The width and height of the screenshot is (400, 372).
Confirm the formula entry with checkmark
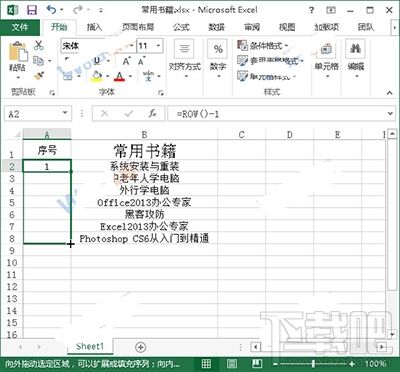tap(128, 114)
